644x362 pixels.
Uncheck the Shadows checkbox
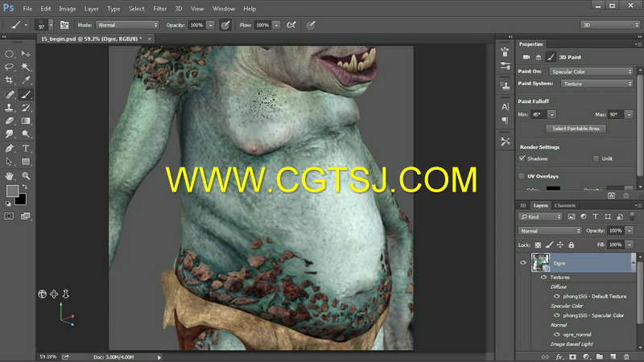(x=522, y=158)
